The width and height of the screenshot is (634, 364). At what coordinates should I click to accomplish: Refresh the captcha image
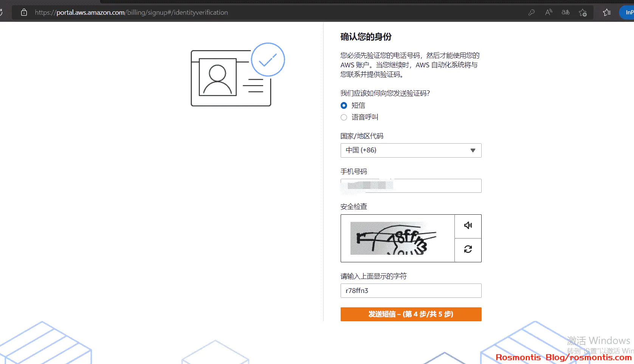468,249
